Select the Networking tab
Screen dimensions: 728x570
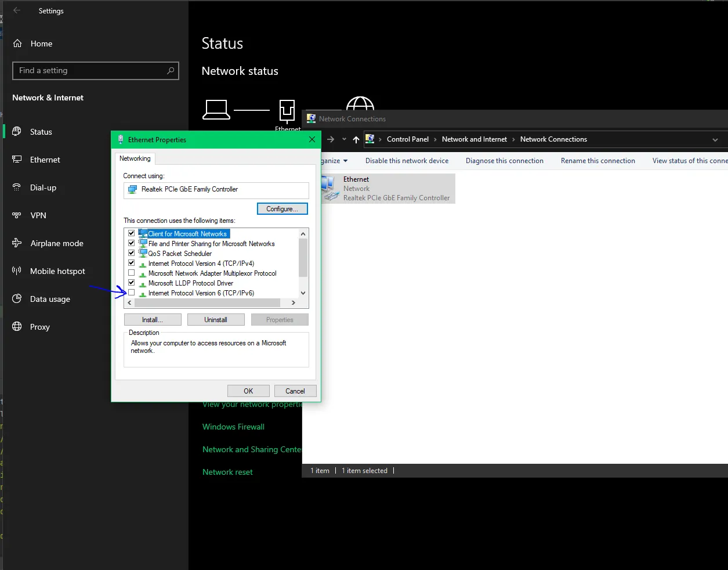pyautogui.click(x=135, y=158)
